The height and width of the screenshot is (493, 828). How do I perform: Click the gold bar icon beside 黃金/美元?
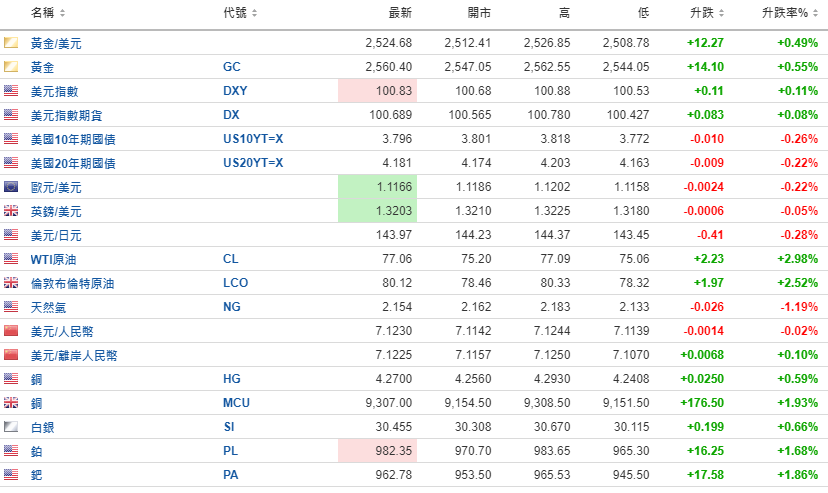point(12,43)
